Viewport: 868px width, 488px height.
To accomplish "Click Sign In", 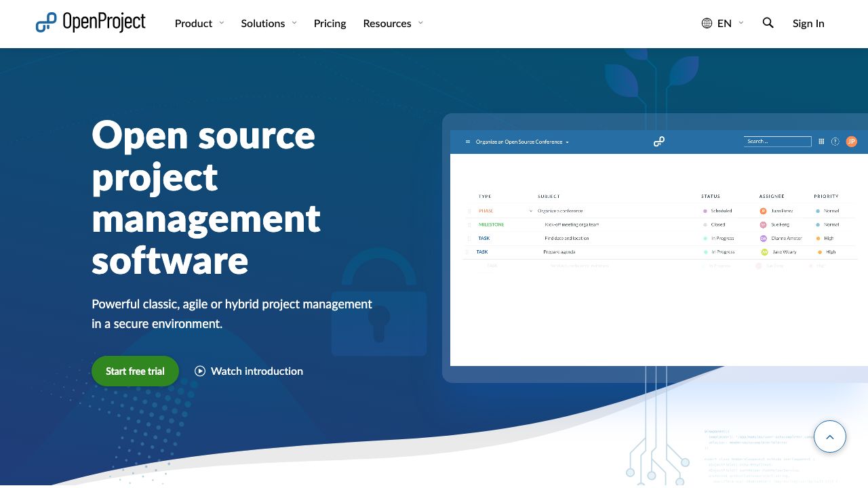I will pos(808,23).
